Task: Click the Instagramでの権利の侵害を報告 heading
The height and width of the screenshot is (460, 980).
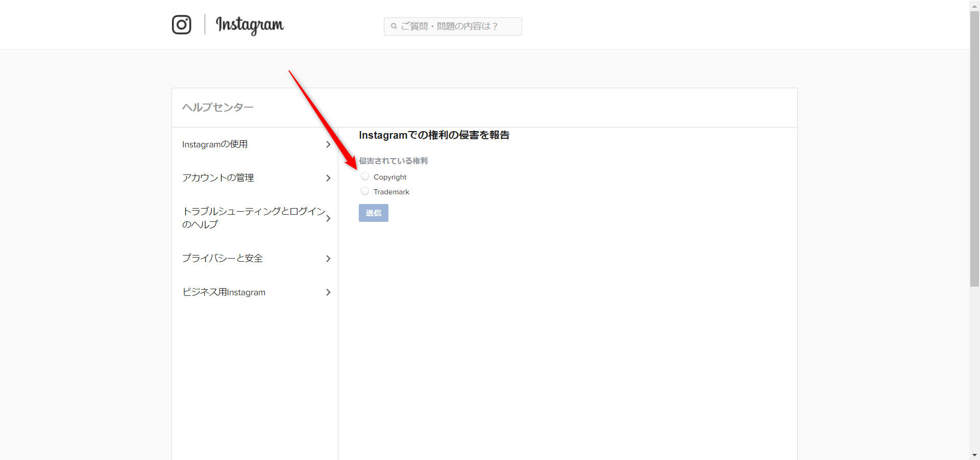Action: [x=434, y=135]
